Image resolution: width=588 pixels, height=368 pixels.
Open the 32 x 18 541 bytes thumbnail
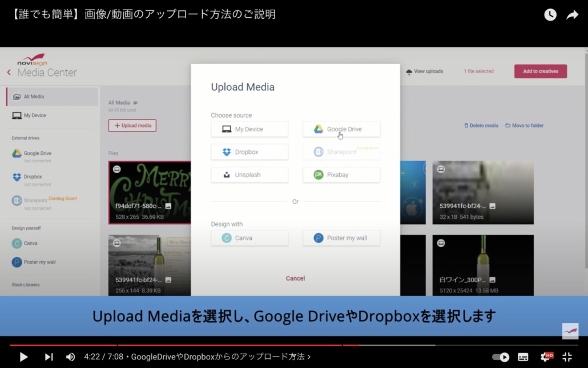(x=483, y=193)
